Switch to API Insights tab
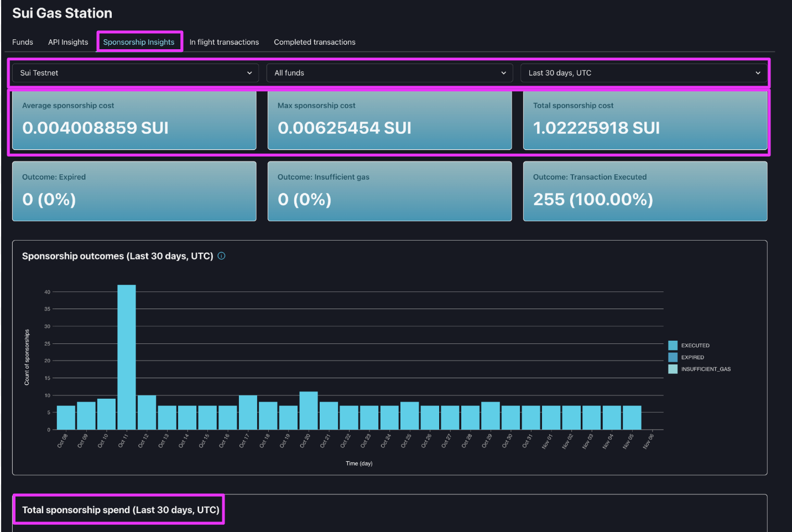Image resolution: width=792 pixels, height=532 pixels. pos(68,42)
